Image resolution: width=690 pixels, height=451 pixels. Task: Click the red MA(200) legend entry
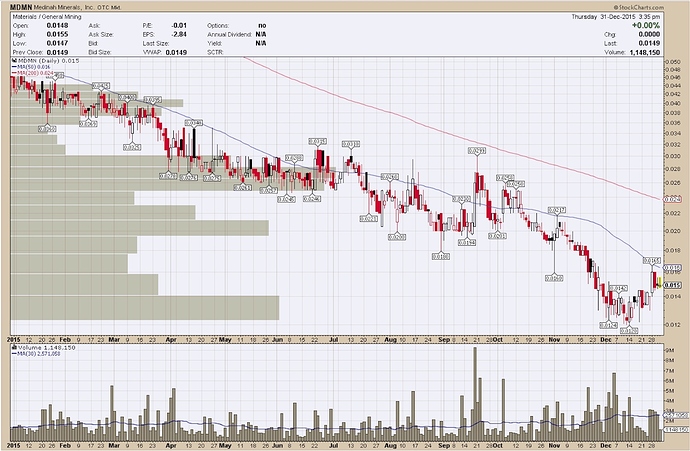33,73
